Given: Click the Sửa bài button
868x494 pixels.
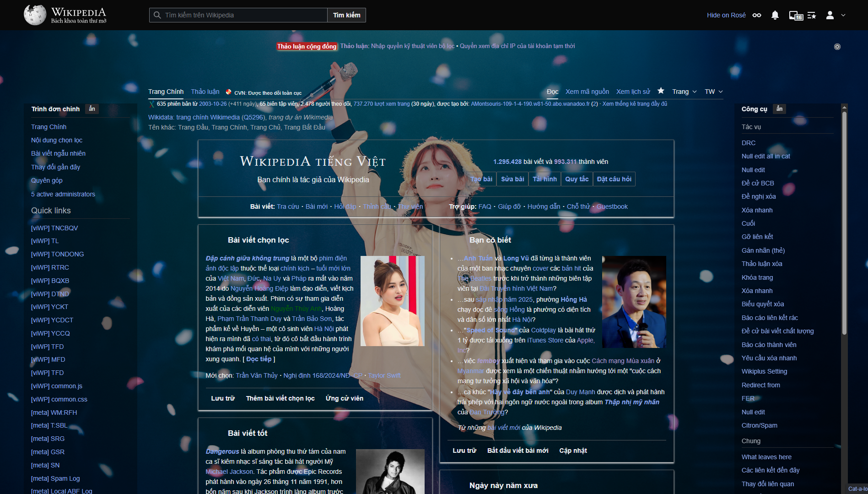Looking at the screenshot, I should pyautogui.click(x=512, y=179).
